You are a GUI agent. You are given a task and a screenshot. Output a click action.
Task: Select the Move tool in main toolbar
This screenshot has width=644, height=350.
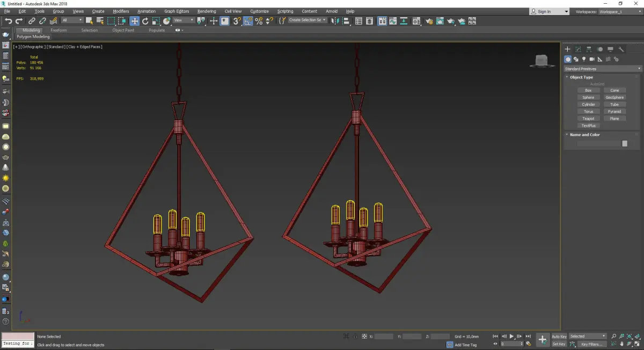134,21
